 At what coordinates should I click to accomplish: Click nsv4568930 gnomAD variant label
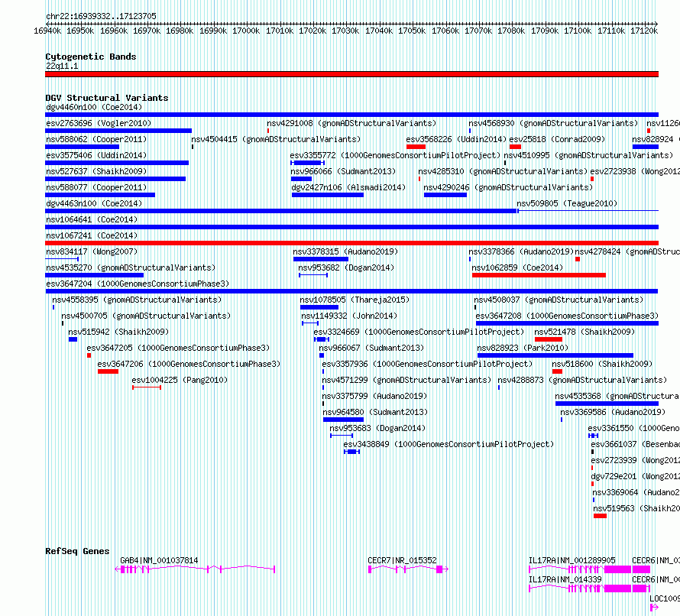click(553, 123)
